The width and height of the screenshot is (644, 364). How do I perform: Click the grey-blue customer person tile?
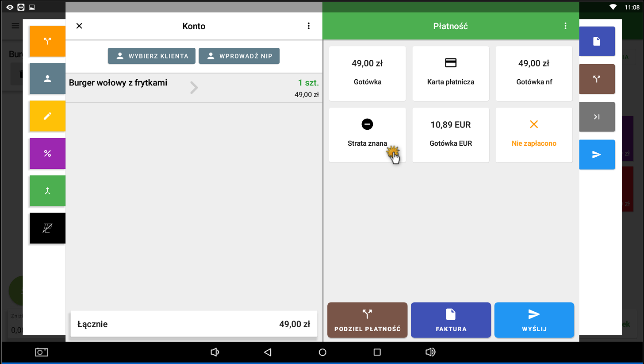coord(47,79)
